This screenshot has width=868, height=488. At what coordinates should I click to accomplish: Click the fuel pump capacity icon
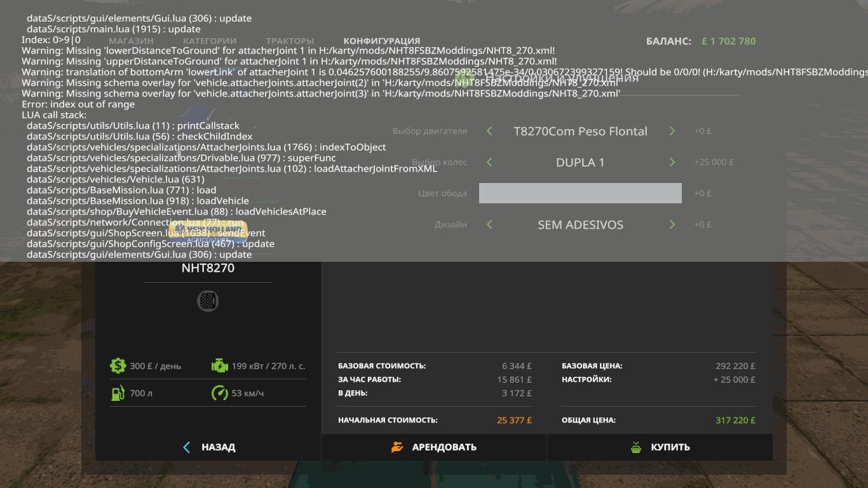(118, 393)
